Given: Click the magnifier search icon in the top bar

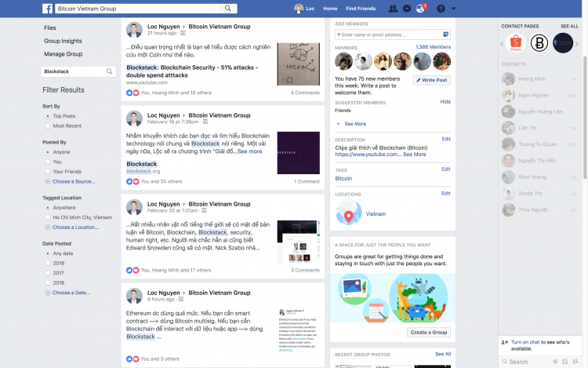Looking at the screenshot, I should (227, 9).
